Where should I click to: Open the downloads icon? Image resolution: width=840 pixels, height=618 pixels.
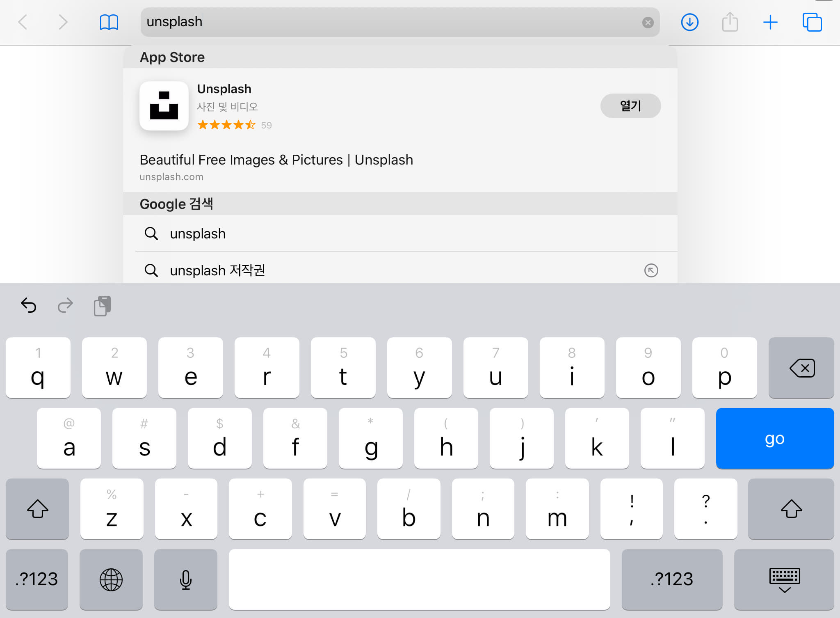click(689, 22)
